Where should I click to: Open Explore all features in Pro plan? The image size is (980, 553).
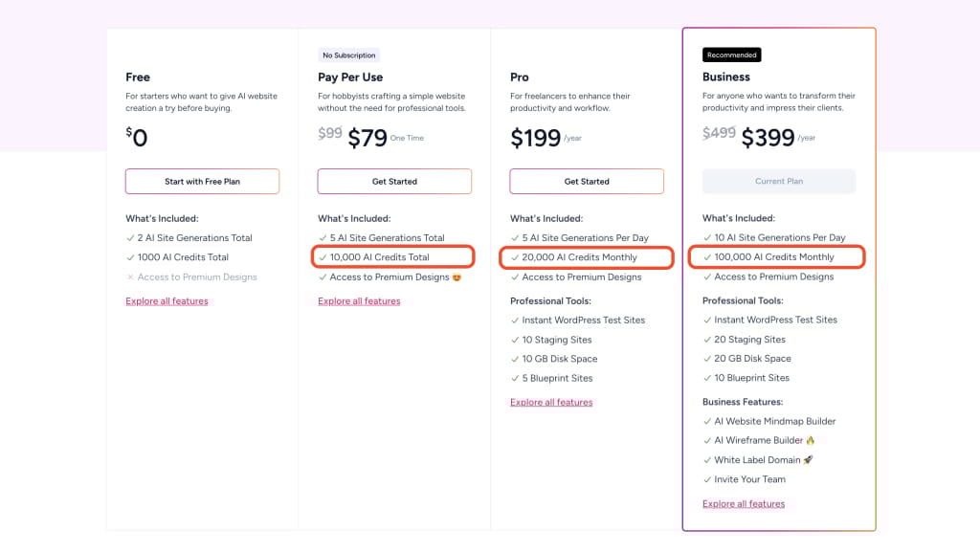click(551, 403)
